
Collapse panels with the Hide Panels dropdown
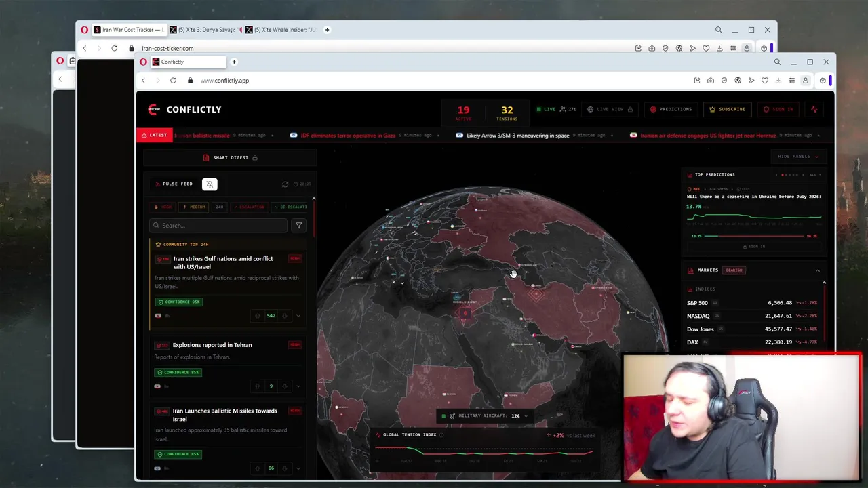pyautogui.click(x=797, y=157)
